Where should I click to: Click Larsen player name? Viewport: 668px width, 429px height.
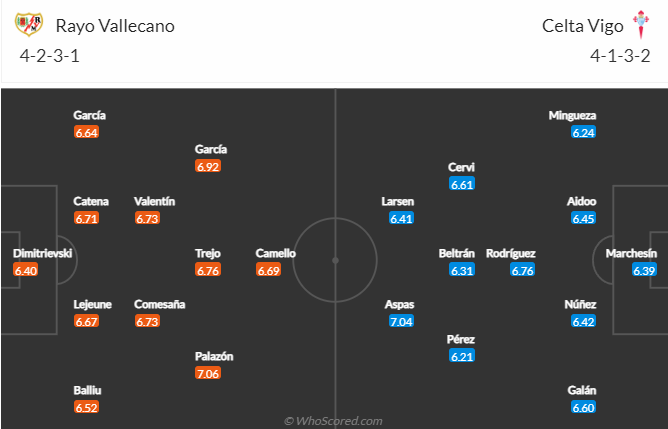click(397, 201)
